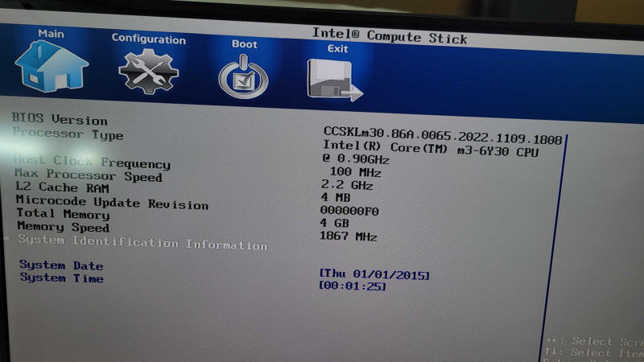Go to the Boot tab label
644x362 pixels.
pos(245,44)
